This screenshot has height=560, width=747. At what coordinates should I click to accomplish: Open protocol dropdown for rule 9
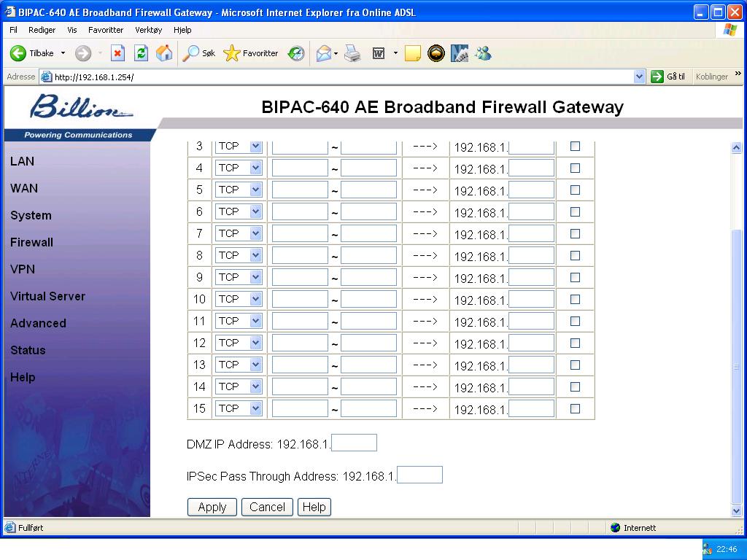(239, 278)
